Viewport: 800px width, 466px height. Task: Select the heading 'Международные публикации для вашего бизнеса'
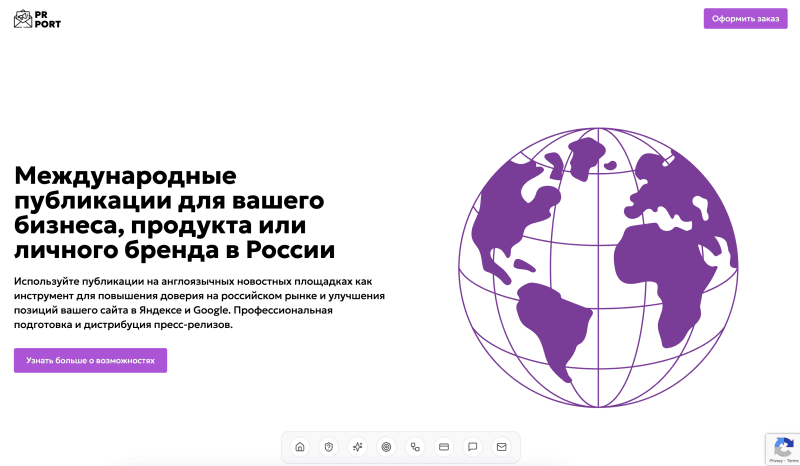point(174,212)
